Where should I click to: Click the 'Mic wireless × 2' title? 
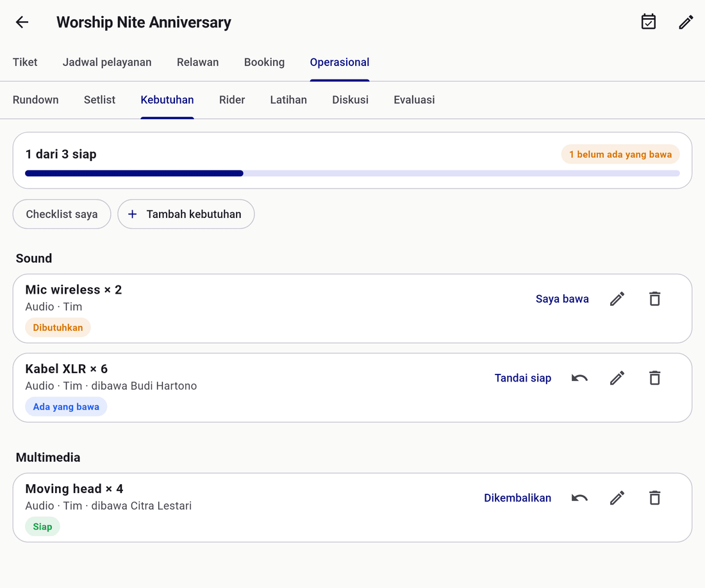coord(73,290)
